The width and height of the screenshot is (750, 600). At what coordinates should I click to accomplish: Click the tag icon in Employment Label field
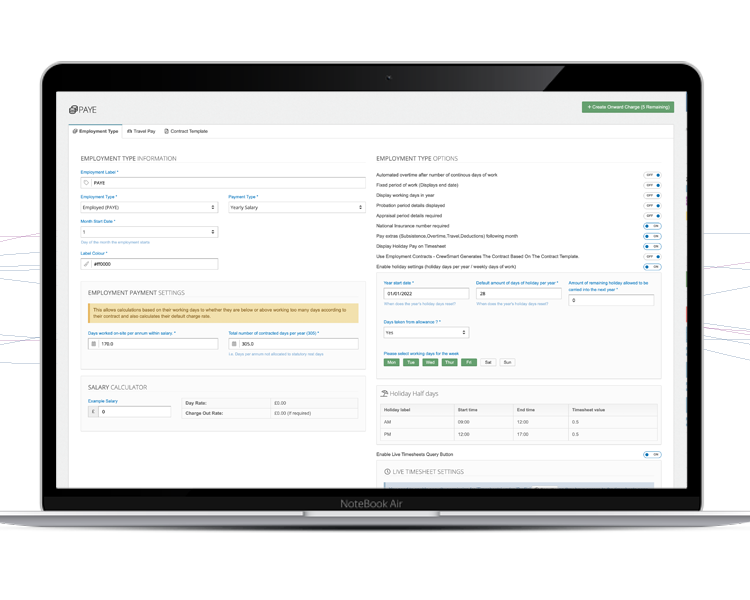pyautogui.click(x=87, y=183)
